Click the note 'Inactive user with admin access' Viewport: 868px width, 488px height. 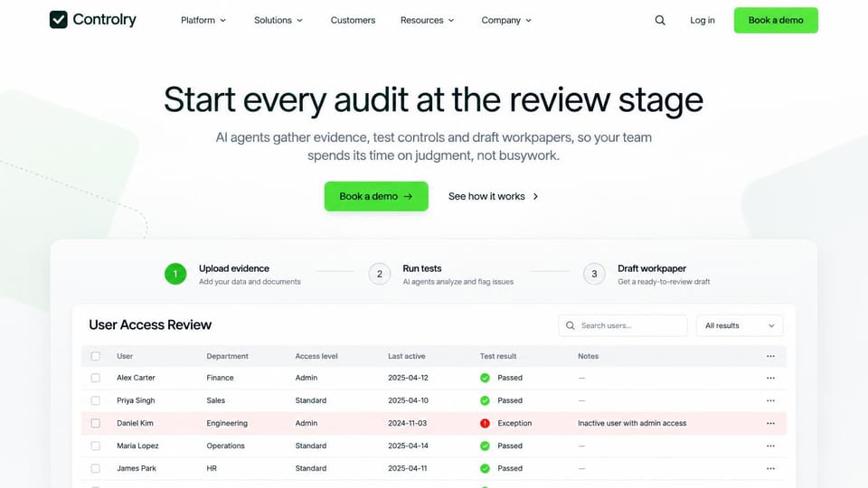pyautogui.click(x=632, y=423)
